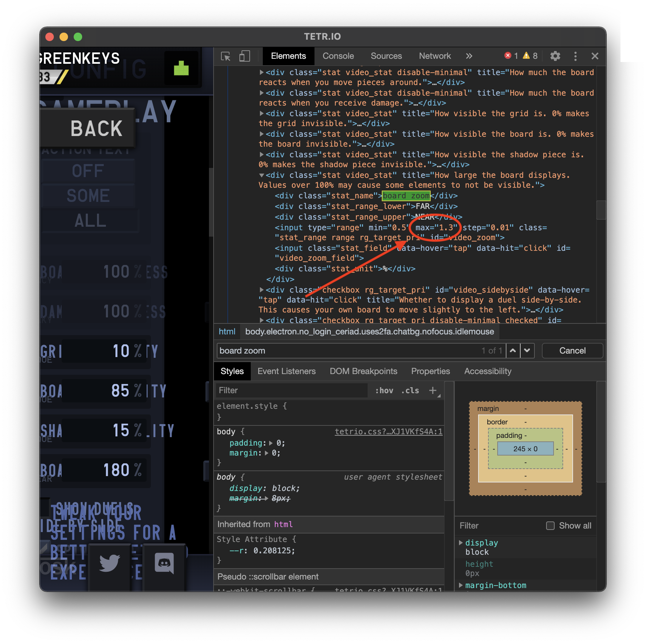Switch to the Console tab
Viewport: 646px width, 644px height.
coord(338,56)
